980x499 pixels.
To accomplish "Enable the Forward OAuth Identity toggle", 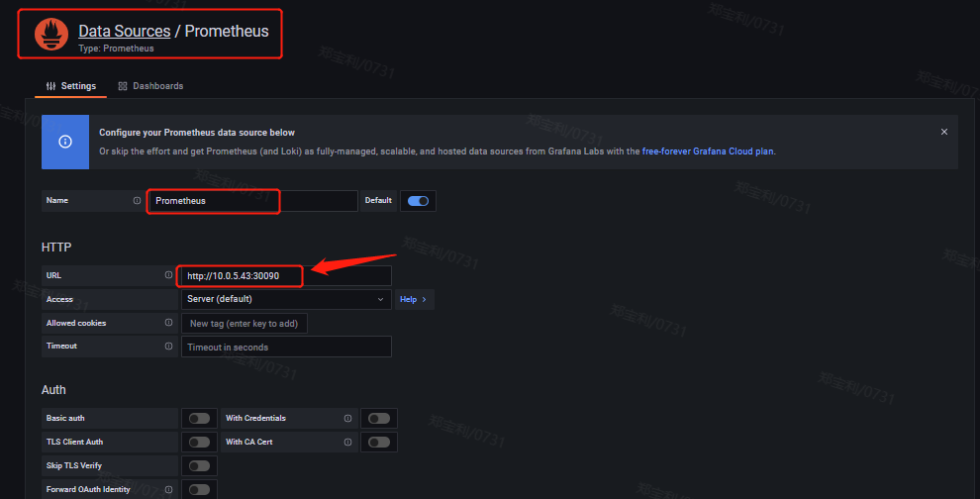I will coord(199,490).
